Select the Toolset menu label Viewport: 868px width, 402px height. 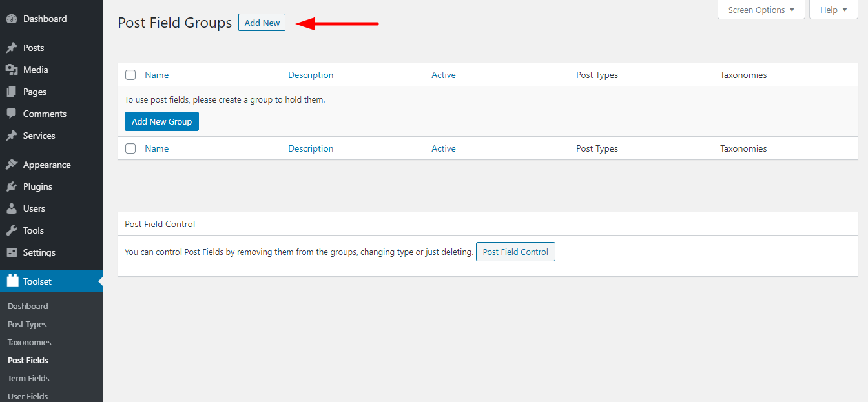coord(37,281)
